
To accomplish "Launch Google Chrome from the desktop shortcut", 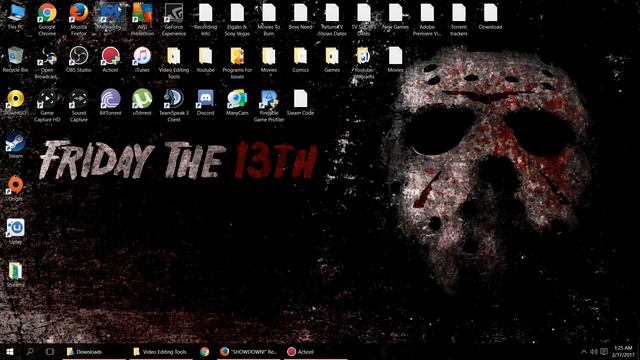I will (47, 20).
